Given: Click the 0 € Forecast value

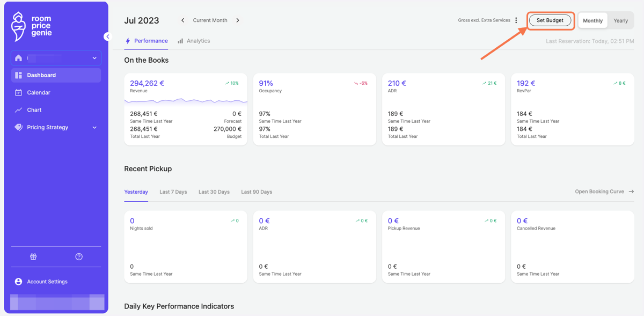Looking at the screenshot, I should tap(237, 114).
